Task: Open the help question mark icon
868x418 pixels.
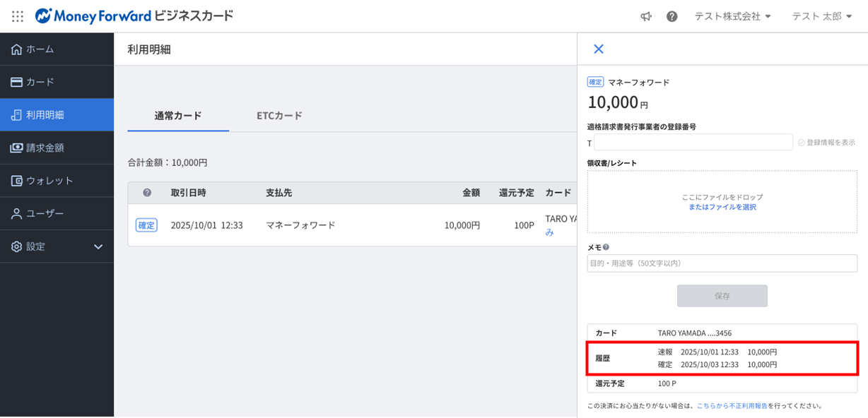Action: (x=671, y=16)
